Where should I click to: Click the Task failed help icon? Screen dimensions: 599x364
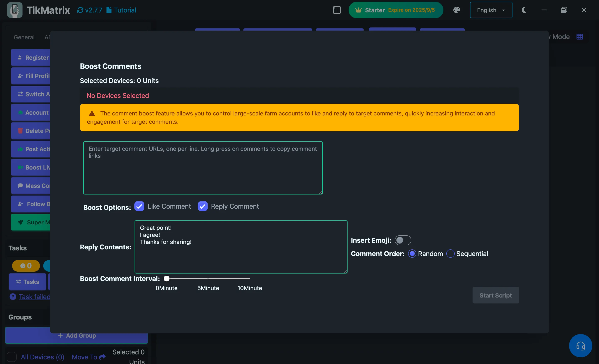point(13,297)
